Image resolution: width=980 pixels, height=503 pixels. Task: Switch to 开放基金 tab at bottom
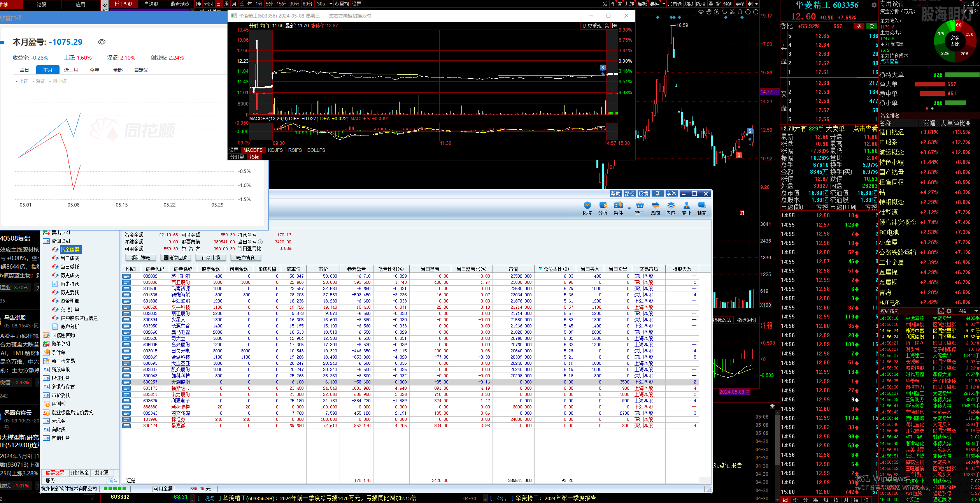tap(80, 473)
